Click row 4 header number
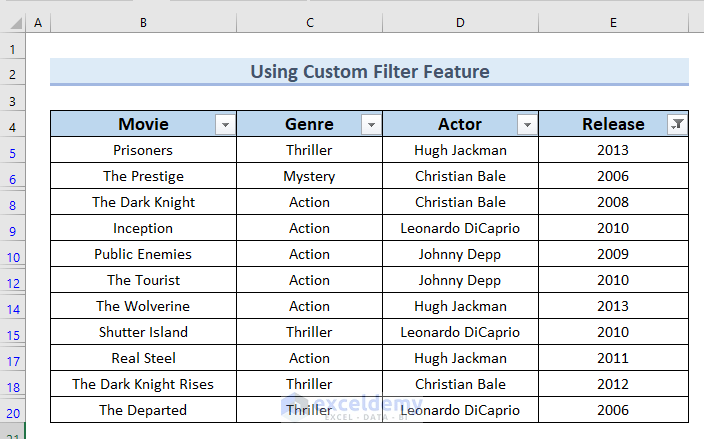Image resolution: width=704 pixels, height=439 pixels. (x=12, y=126)
